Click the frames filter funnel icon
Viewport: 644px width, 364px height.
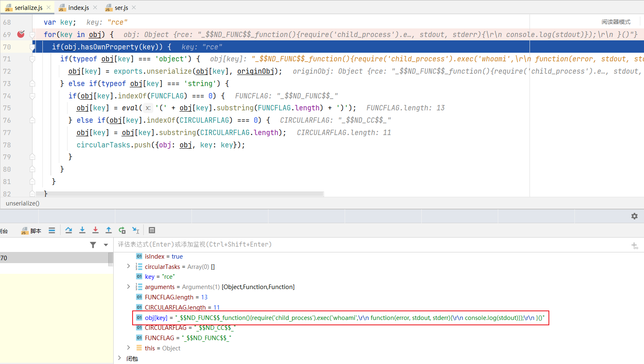pos(93,245)
